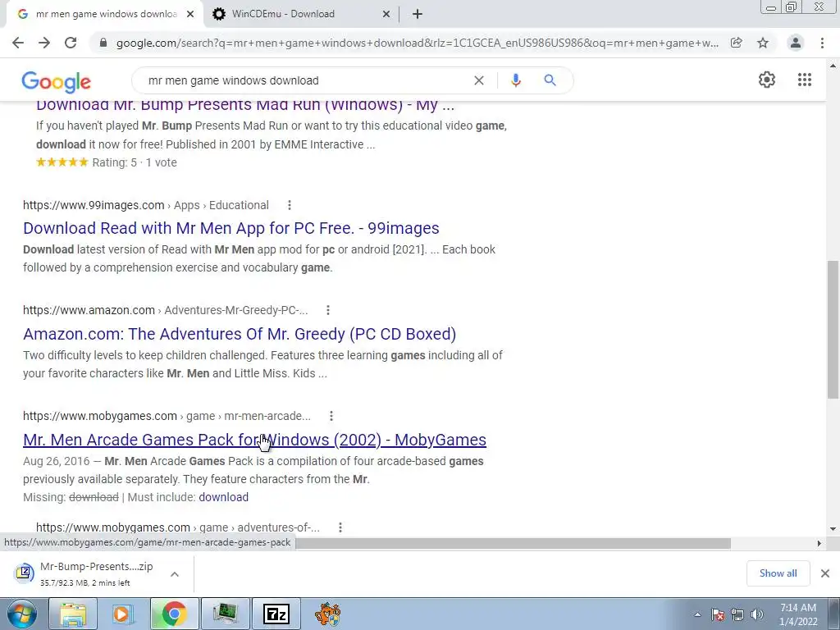This screenshot has height=630, width=840.
Task: Click the address bar URL
Action: (x=417, y=43)
